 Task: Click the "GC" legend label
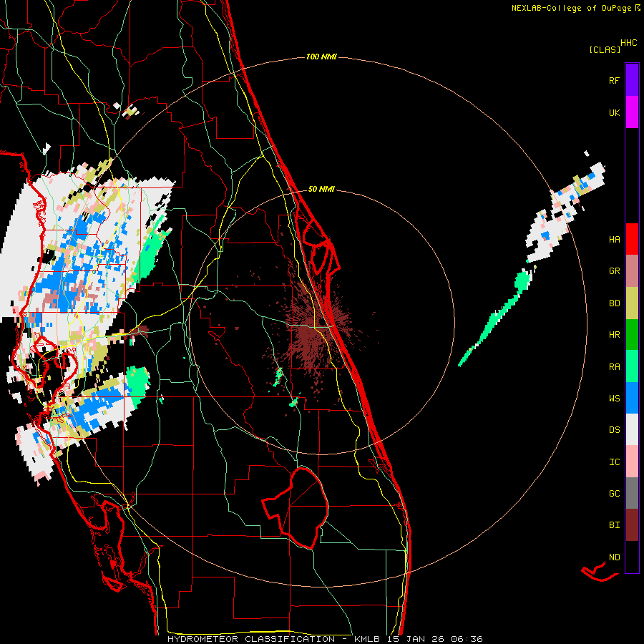point(614,494)
